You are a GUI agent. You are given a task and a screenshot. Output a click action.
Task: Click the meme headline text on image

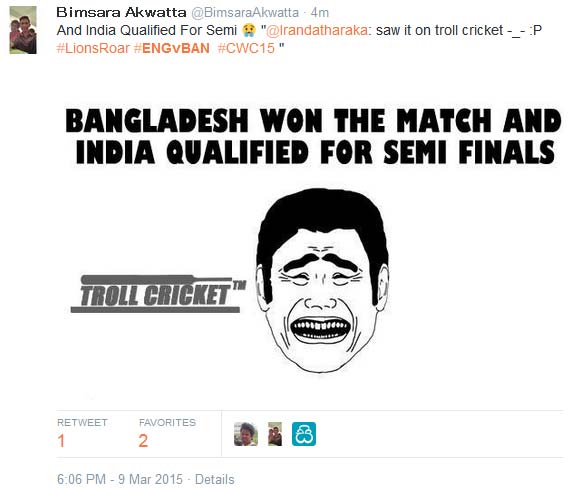point(314,136)
